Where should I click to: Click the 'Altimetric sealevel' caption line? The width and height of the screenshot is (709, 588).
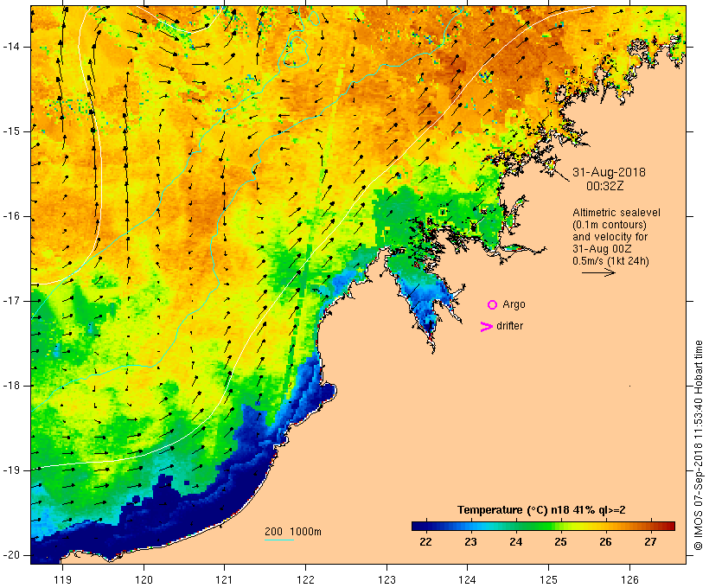[616, 213]
